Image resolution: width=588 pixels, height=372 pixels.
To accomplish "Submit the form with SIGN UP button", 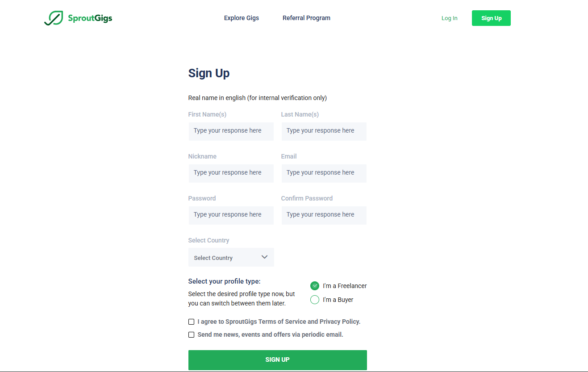I will [277, 359].
